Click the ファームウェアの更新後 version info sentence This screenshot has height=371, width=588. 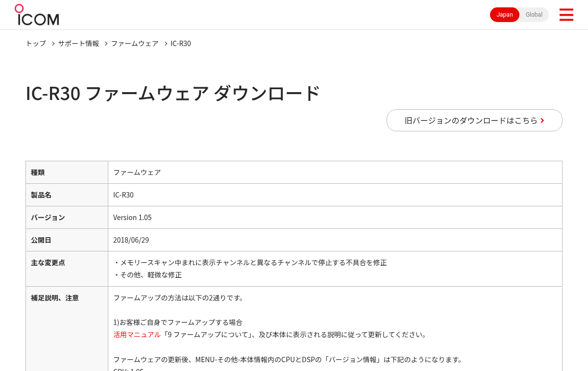[x=288, y=359]
